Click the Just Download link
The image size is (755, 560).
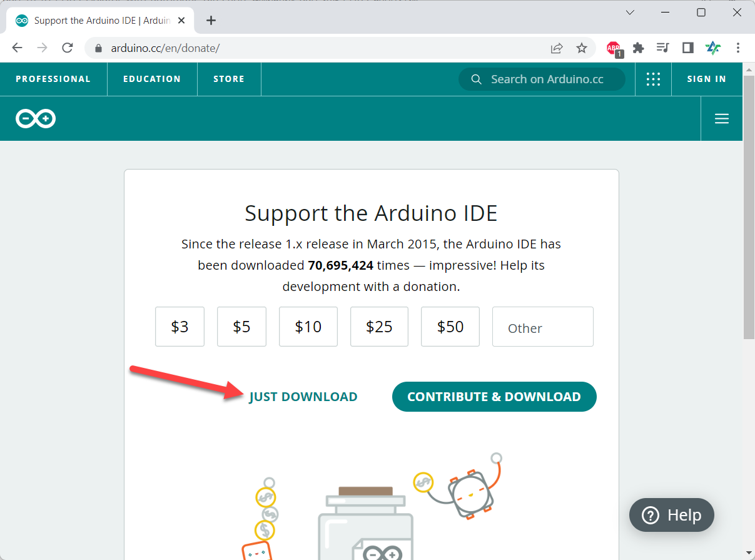click(x=303, y=397)
